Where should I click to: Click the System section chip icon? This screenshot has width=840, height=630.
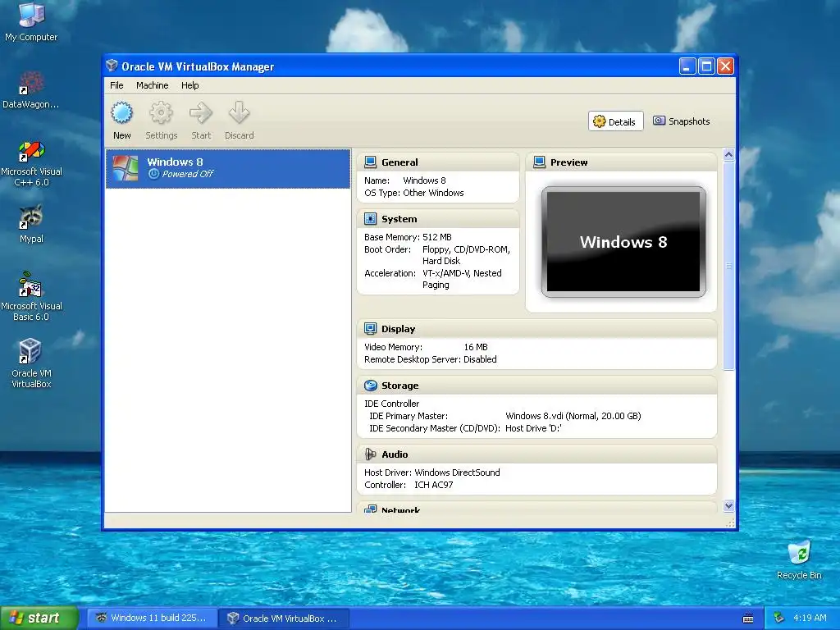pyautogui.click(x=370, y=218)
